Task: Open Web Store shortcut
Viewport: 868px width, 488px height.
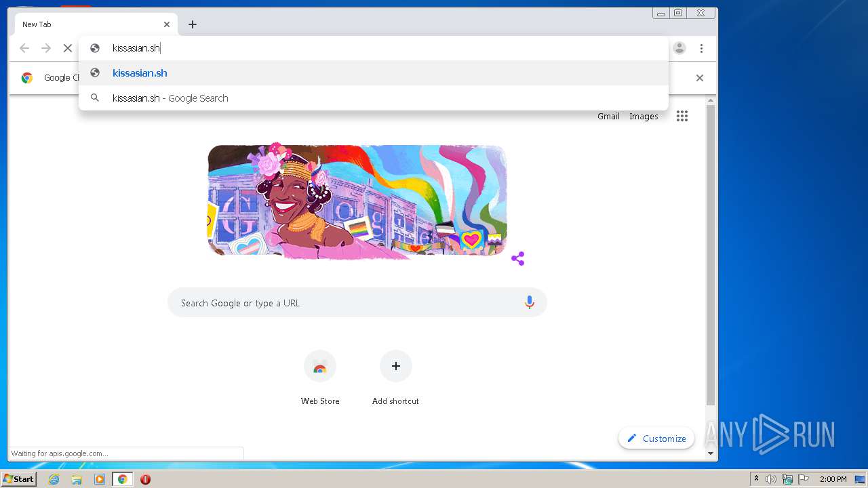Action: 320,378
